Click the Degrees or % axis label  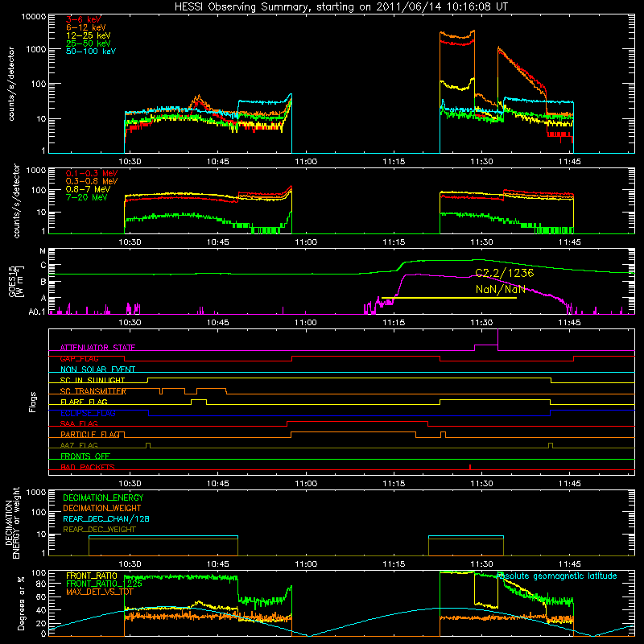21,603
